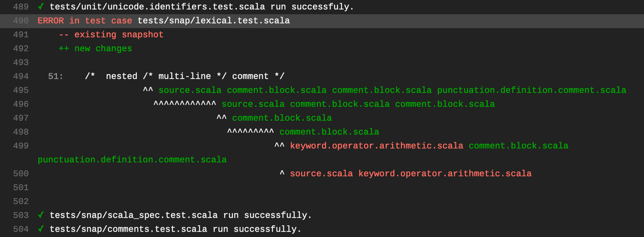The width and height of the screenshot is (644, 237).
Task: Select text 'ERROR in test case'
Action: coord(85,21)
